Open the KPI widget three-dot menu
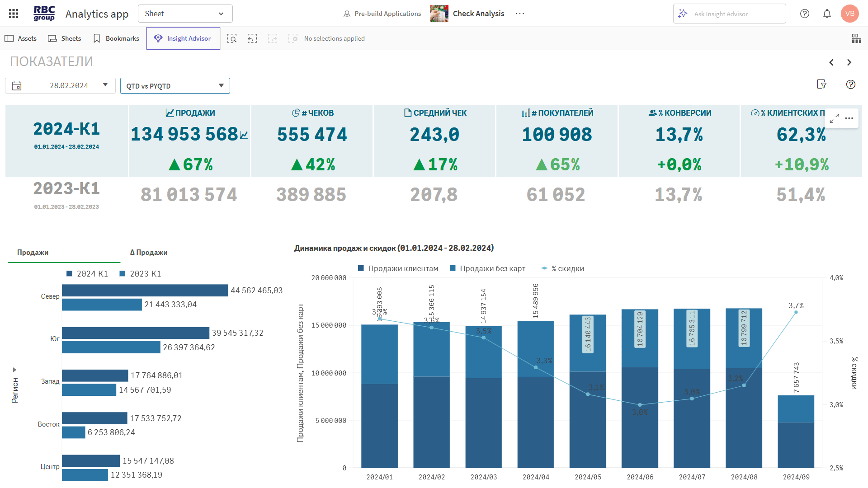This screenshot has height=488, width=868. (x=849, y=118)
